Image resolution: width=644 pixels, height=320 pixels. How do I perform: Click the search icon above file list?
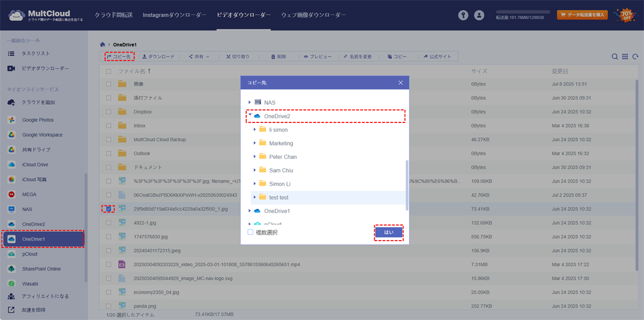click(x=615, y=56)
